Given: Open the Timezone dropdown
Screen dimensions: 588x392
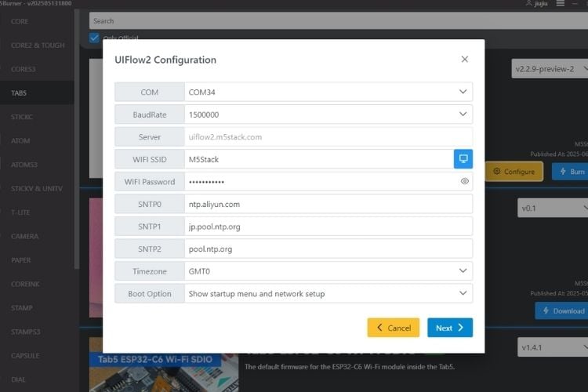Looking at the screenshot, I should [328, 271].
